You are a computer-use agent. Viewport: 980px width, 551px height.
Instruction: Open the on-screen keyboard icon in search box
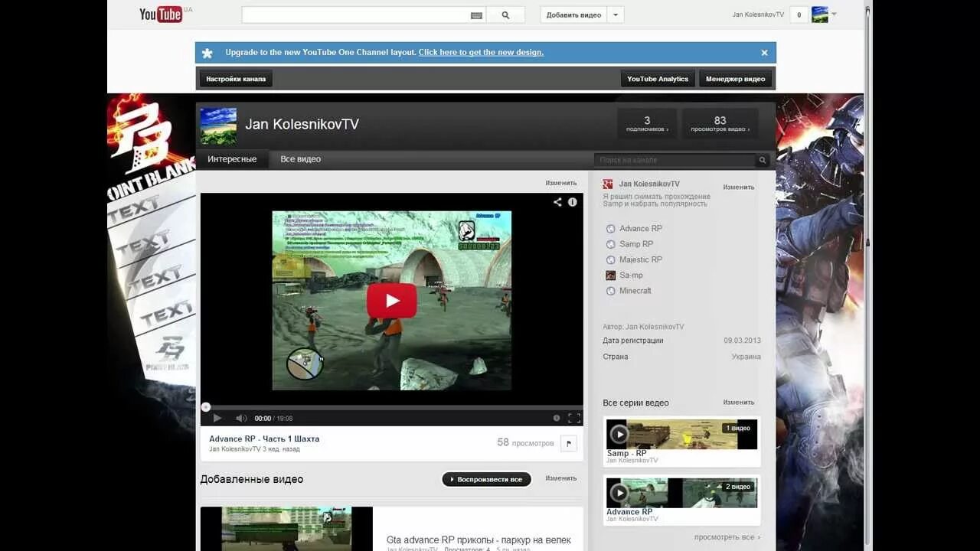[476, 15]
